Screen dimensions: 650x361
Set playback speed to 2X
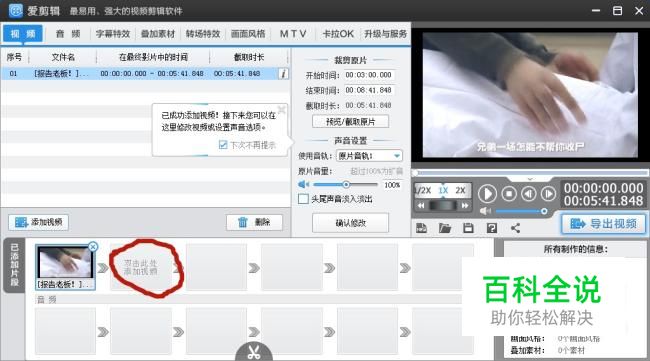click(x=460, y=191)
